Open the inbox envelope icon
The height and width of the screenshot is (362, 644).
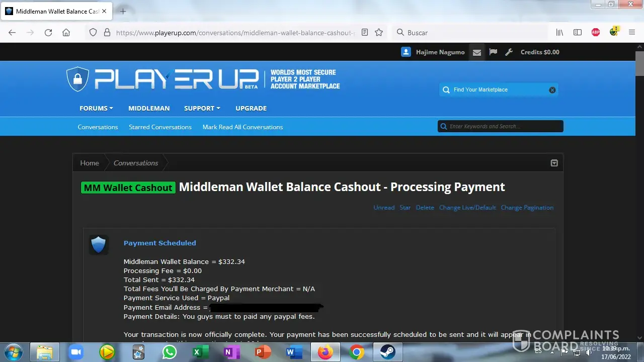(477, 52)
